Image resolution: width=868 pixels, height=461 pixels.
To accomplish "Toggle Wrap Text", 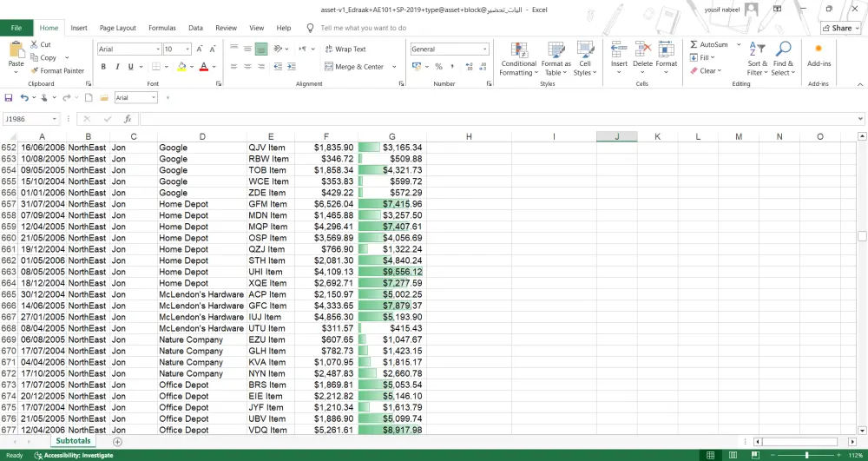I will click(x=345, y=49).
